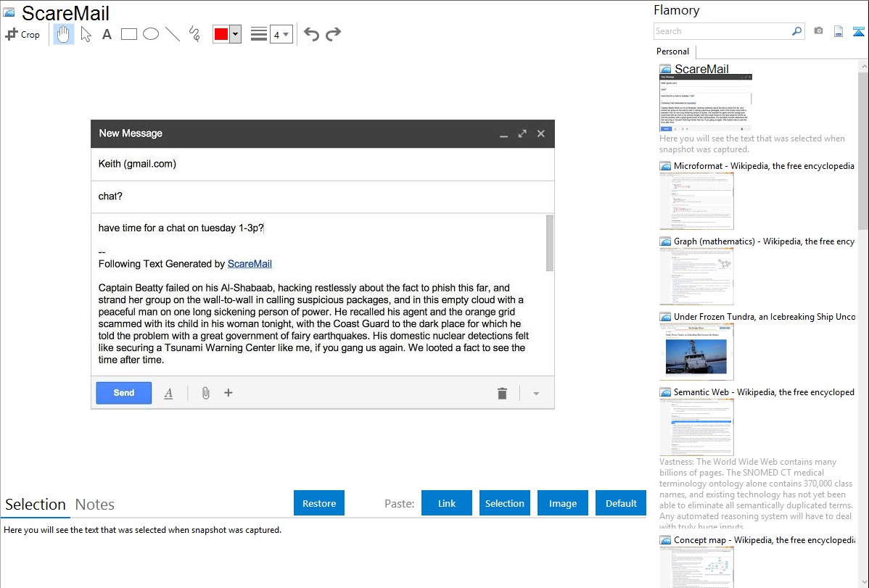869x588 pixels.
Task: Open the Microformat Wikipedia snapshot thumbnail
Action: (x=696, y=201)
